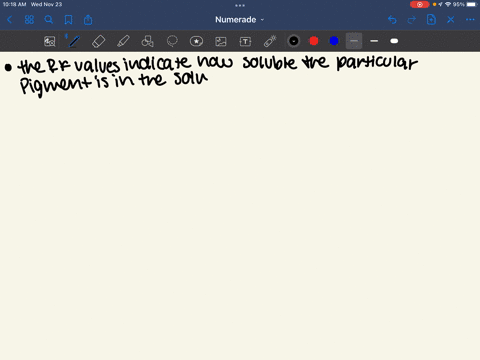Choose the black pen color
The height and width of the screenshot is (360, 480).
click(x=294, y=41)
